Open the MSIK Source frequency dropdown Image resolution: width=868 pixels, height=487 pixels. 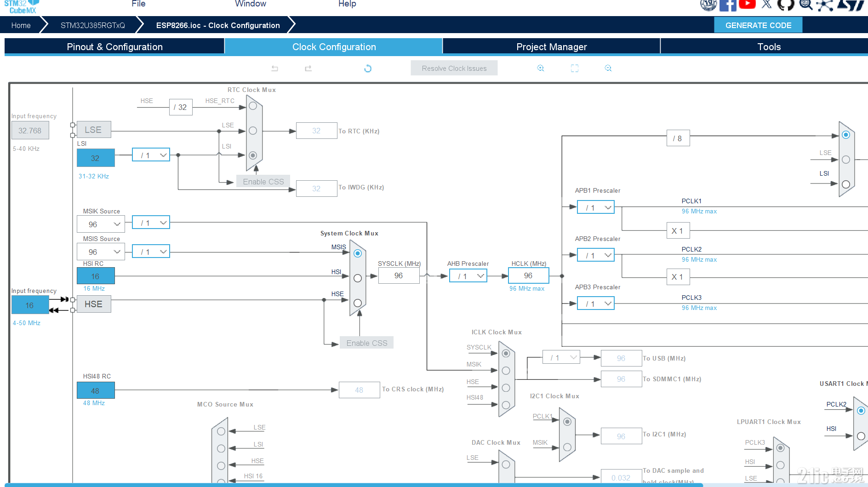coord(101,224)
